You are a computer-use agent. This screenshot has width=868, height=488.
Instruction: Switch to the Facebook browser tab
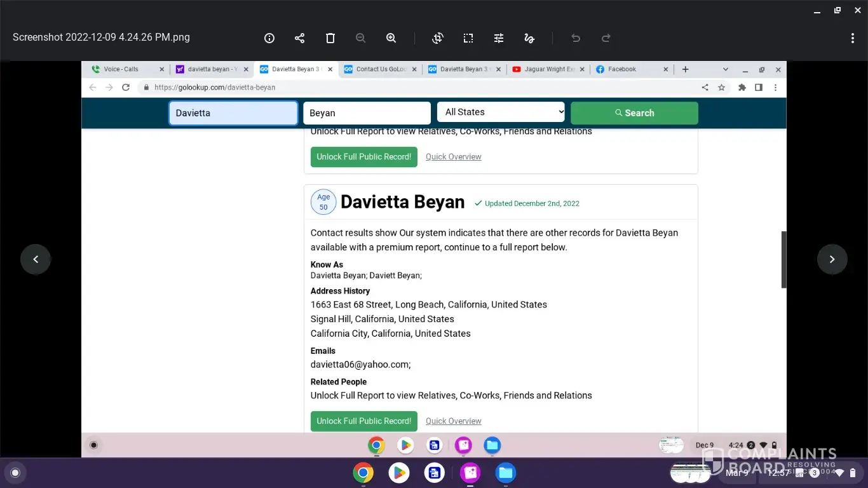click(621, 69)
